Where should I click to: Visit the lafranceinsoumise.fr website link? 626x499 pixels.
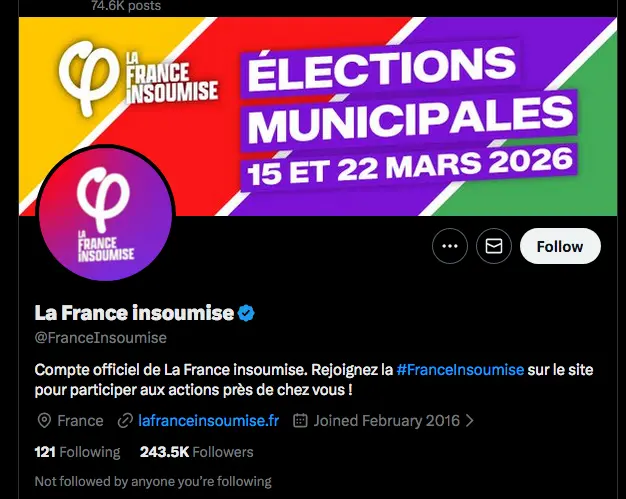click(x=209, y=421)
